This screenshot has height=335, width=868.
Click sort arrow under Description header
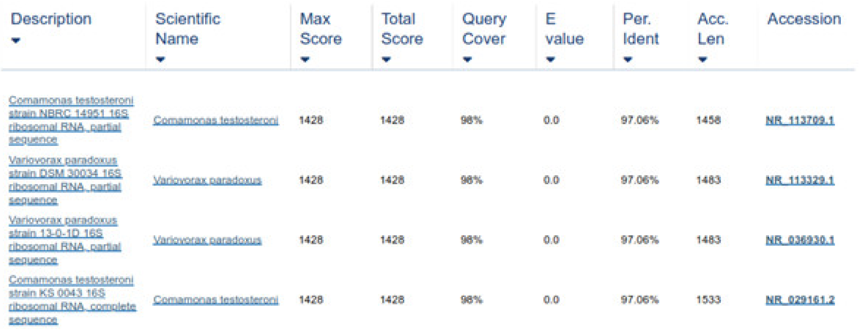click(x=15, y=41)
